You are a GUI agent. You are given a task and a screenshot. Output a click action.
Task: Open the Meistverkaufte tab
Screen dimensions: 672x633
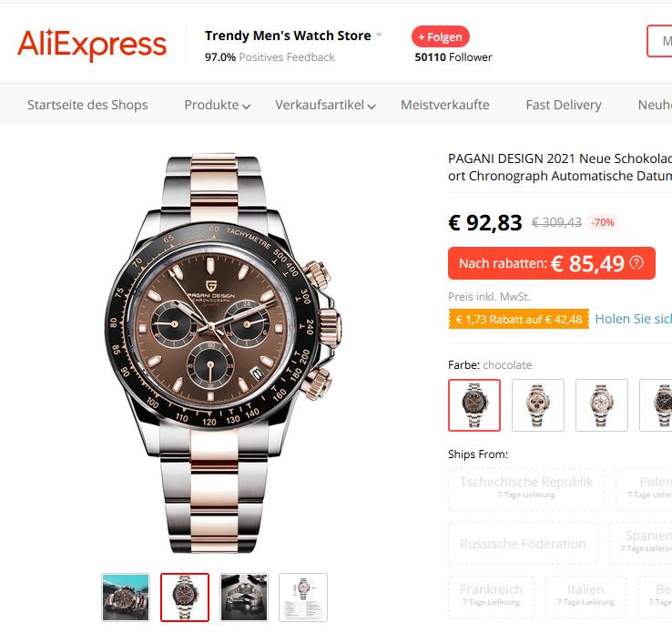[445, 105]
